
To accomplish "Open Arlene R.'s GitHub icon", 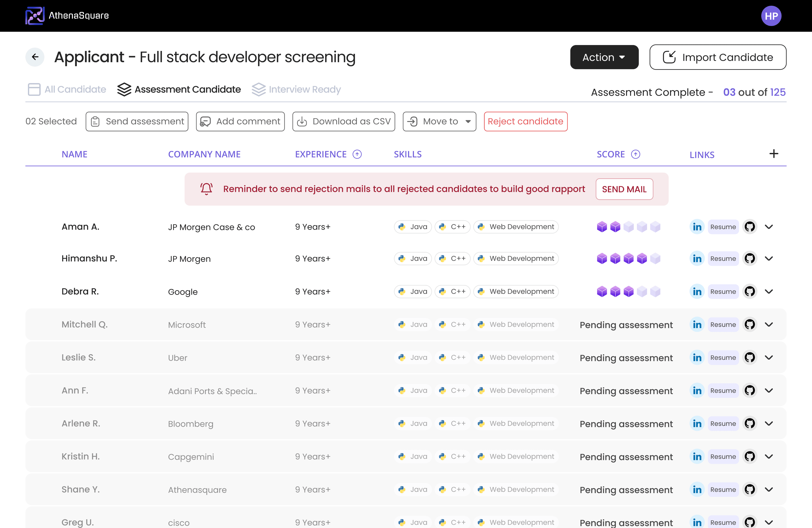I will click(750, 423).
